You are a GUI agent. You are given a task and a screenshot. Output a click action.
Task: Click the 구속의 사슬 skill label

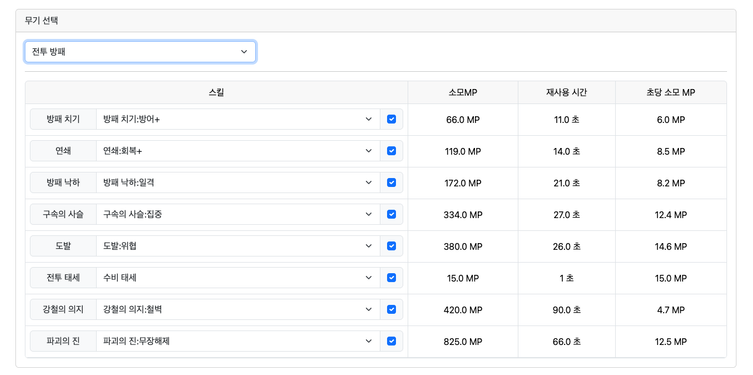63,214
